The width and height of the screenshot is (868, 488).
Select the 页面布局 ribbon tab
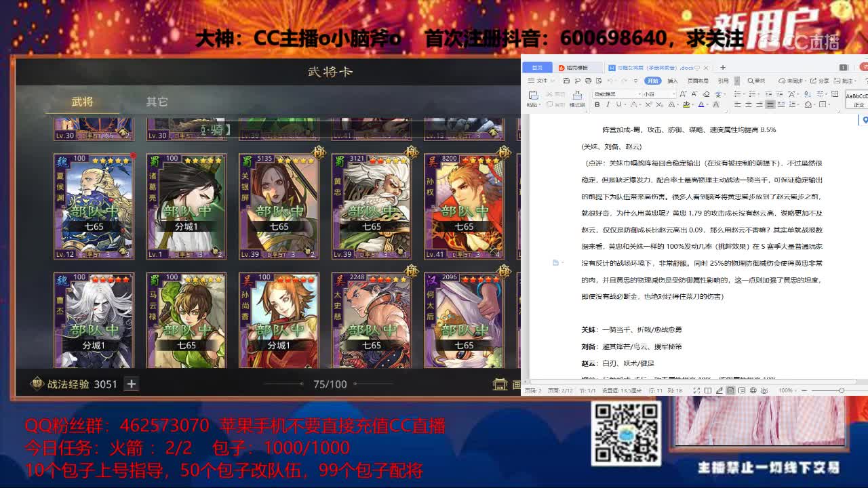pos(698,81)
